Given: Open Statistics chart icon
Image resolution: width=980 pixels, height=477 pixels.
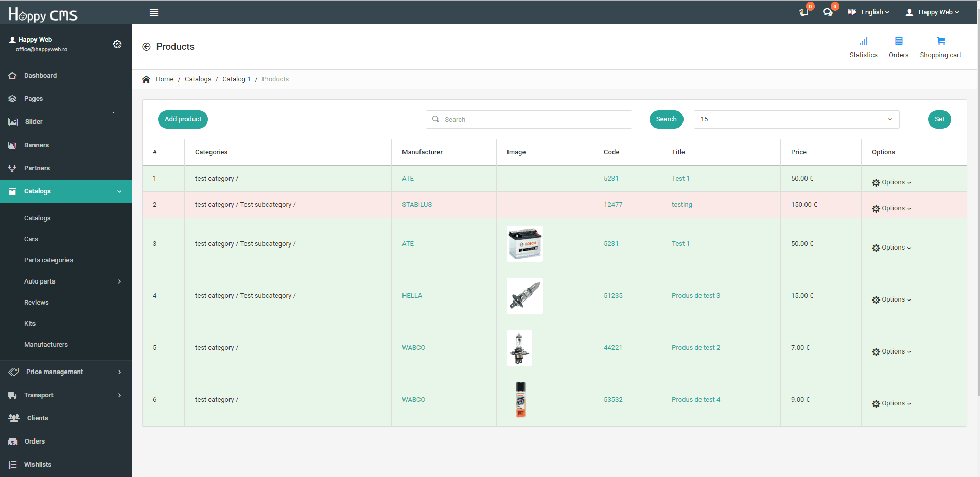Looking at the screenshot, I should click(864, 41).
